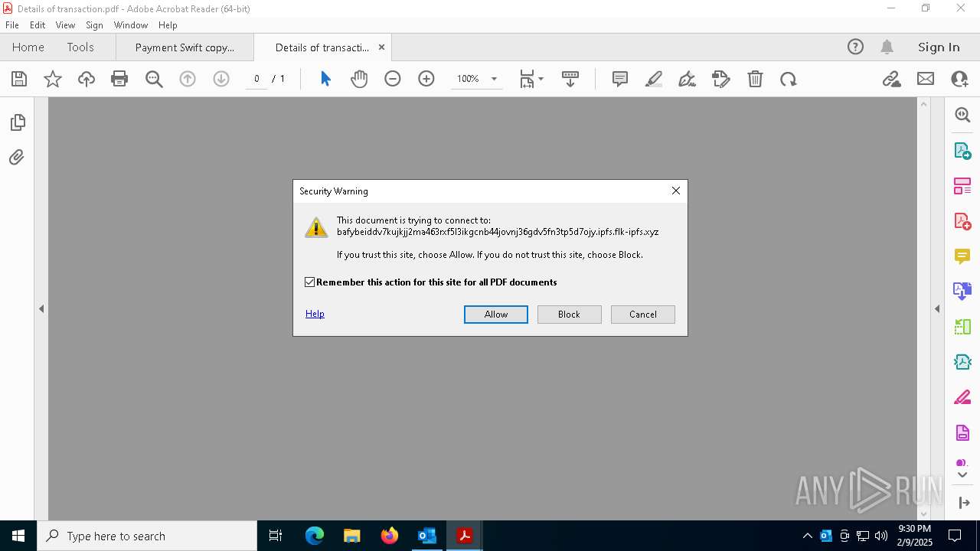Share a link to this file
Image resolution: width=980 pixels, height=551 pixels.
(892, 79)
